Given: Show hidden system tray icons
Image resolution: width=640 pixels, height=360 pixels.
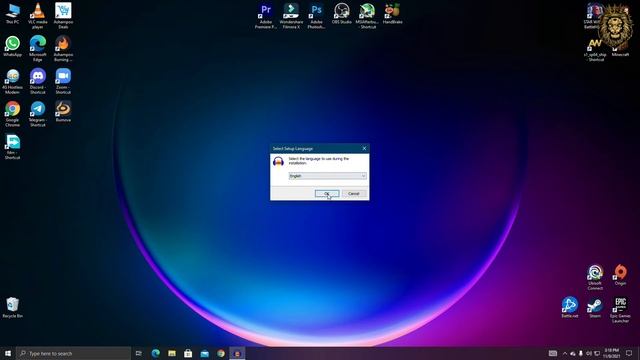Looking at the screenshot, I should 565,353.
